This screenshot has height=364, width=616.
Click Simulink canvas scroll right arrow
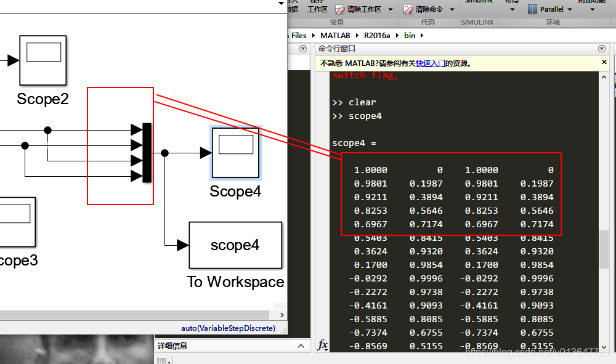[x=282, y=315]
